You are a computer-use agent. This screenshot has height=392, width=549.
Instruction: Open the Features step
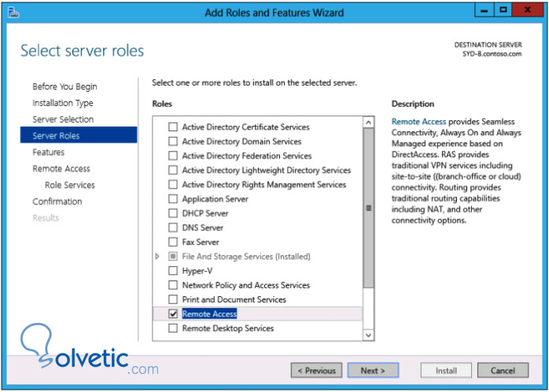(48, 152)
